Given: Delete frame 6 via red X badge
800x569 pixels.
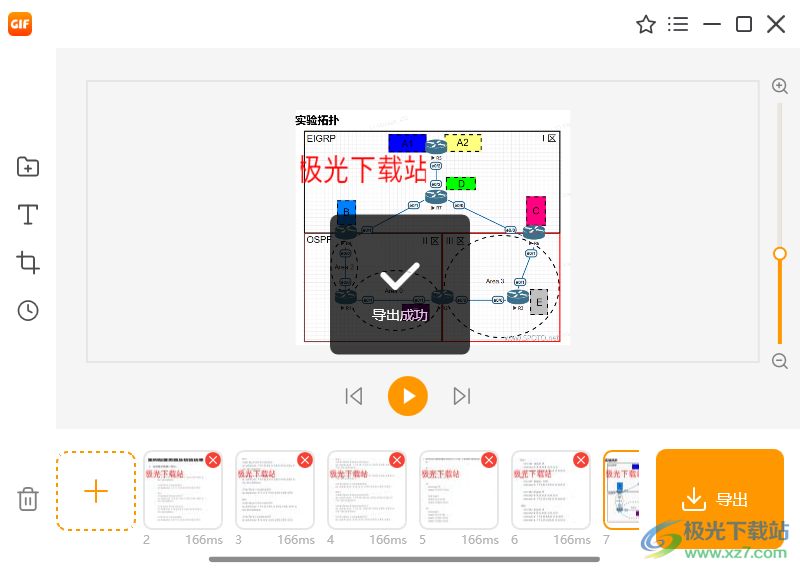Looking at the screenshot, I should [x=581, y=460].
